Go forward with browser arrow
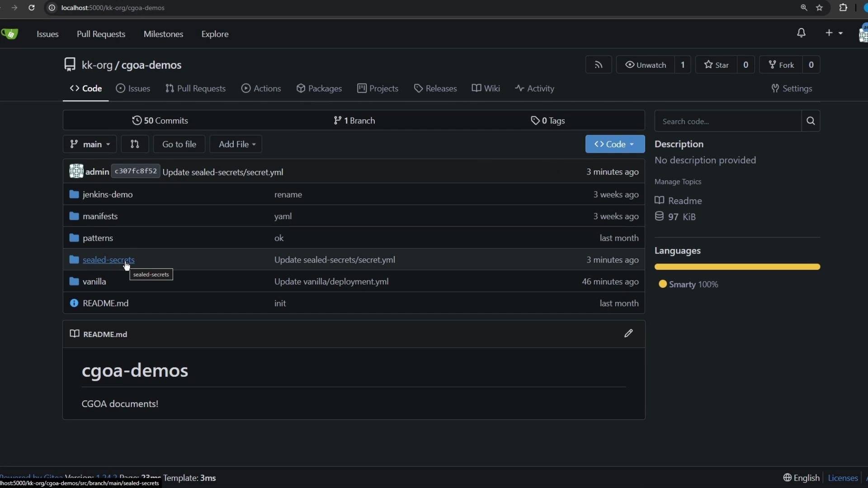 point(14,8)
